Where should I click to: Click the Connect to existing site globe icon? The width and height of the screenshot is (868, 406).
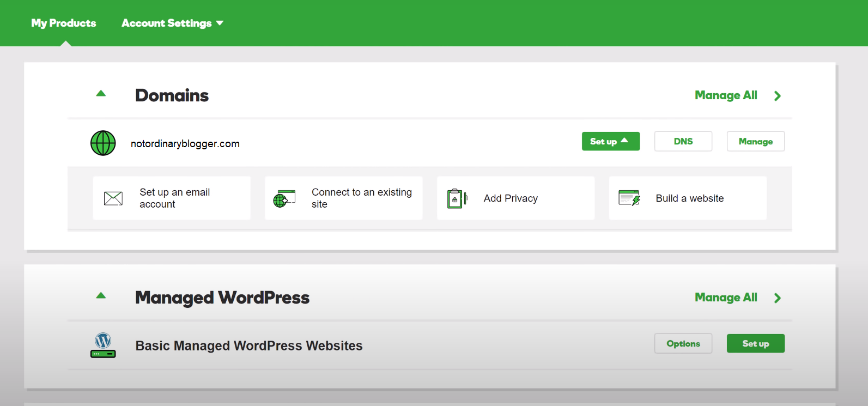point(284,198)
